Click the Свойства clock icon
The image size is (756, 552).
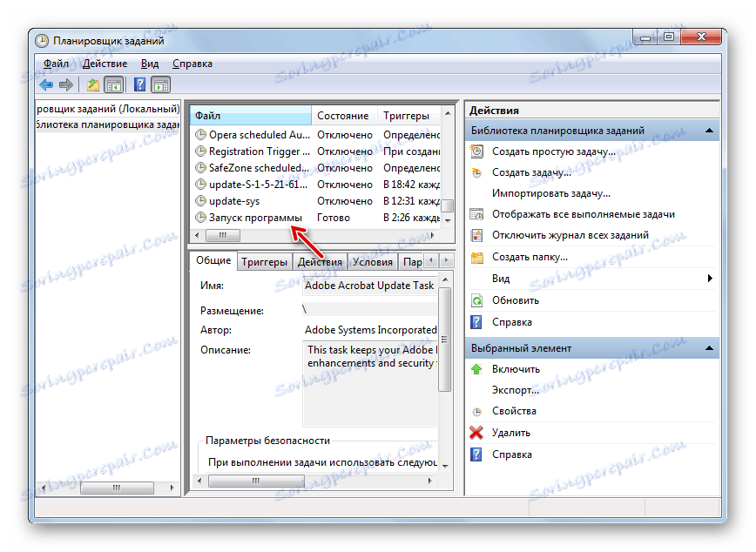click(x=476, y=412)
